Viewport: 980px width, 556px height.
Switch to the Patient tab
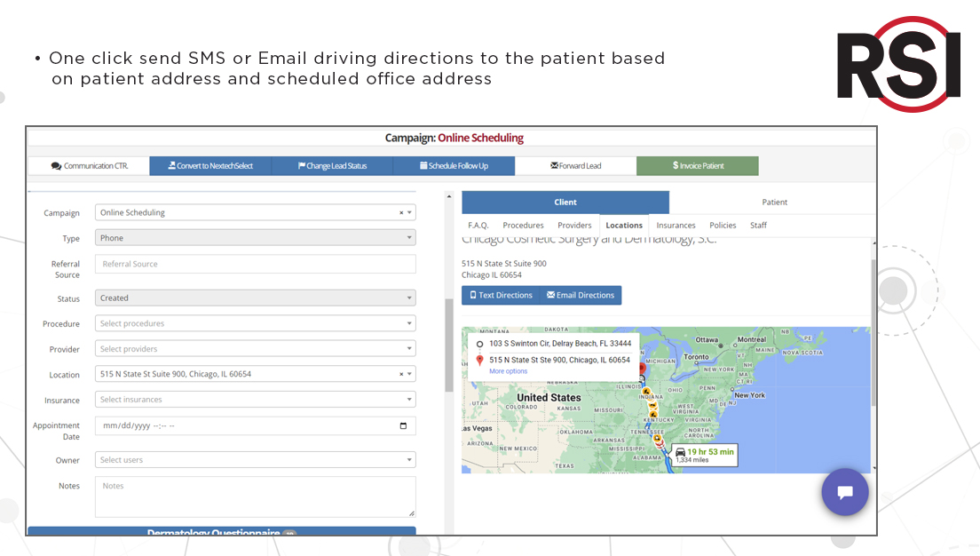point(774,202)
